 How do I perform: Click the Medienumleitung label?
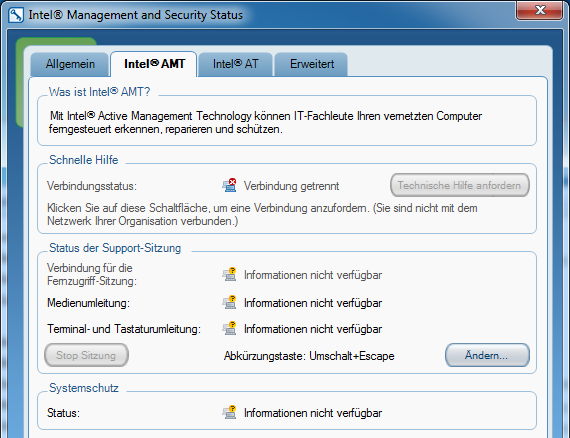(88, 303)
